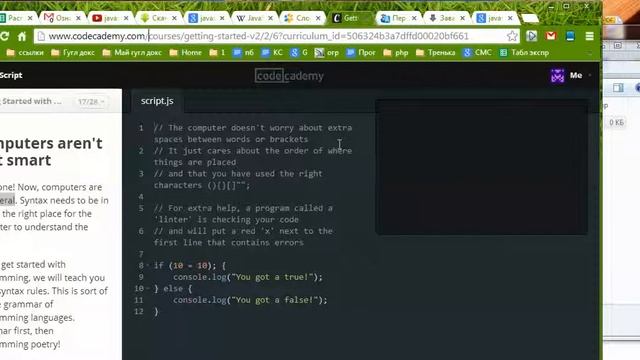Open the Home bookmark folder
Viewport: 640px width, 360px height.
pyautogui.click(x=186, y=53)
